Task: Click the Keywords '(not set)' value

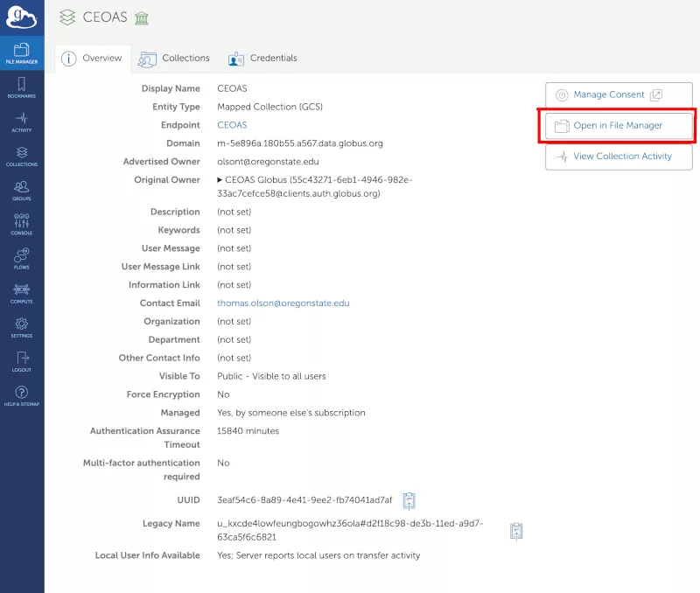Action: point(234,230)
